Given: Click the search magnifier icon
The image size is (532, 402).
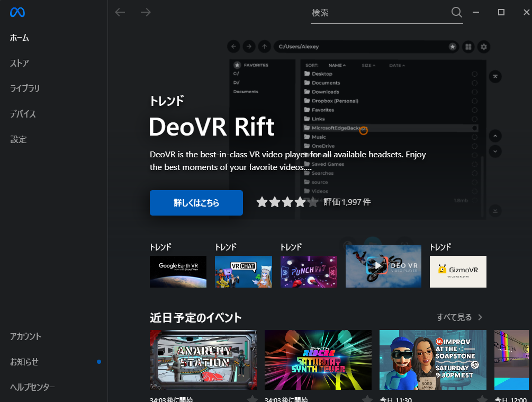Looking at the screenshot, I should click(457, 12).
